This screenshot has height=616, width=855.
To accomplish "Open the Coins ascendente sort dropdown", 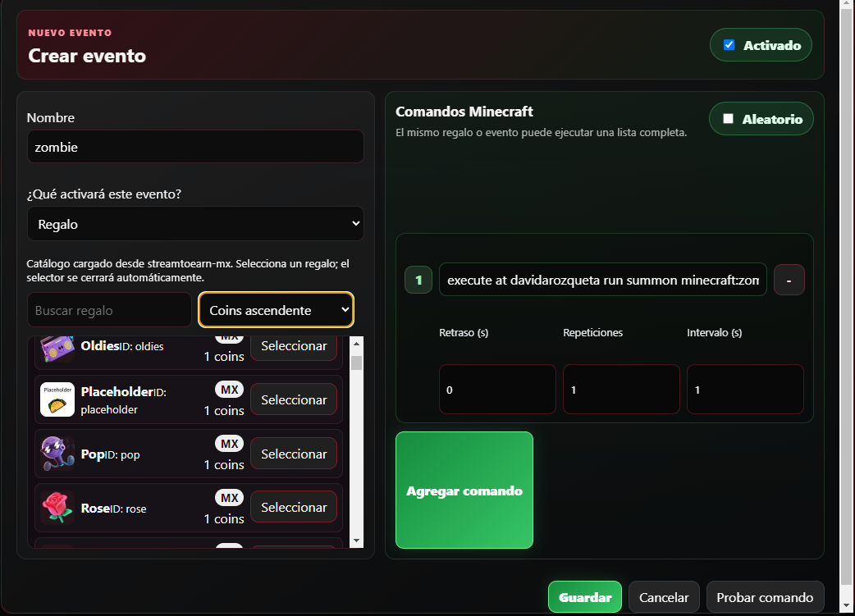I will tap(276, 309).
